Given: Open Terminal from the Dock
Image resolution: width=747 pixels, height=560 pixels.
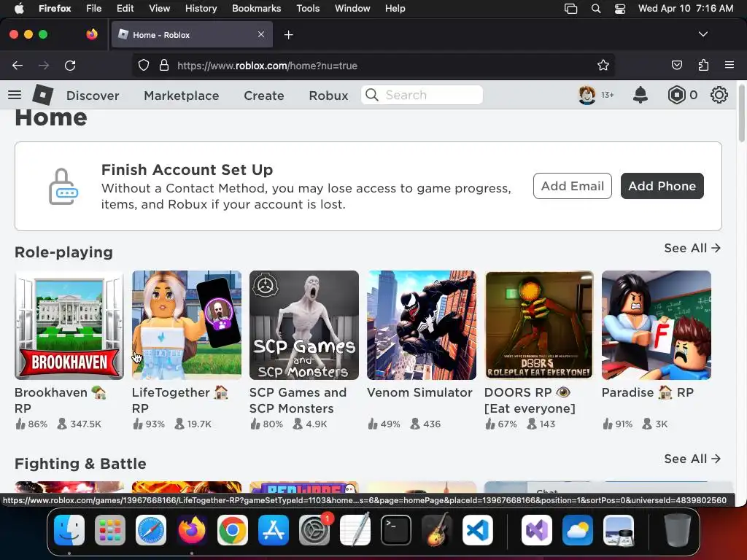Looking at the screenshot, I should [x=396, y=530].
